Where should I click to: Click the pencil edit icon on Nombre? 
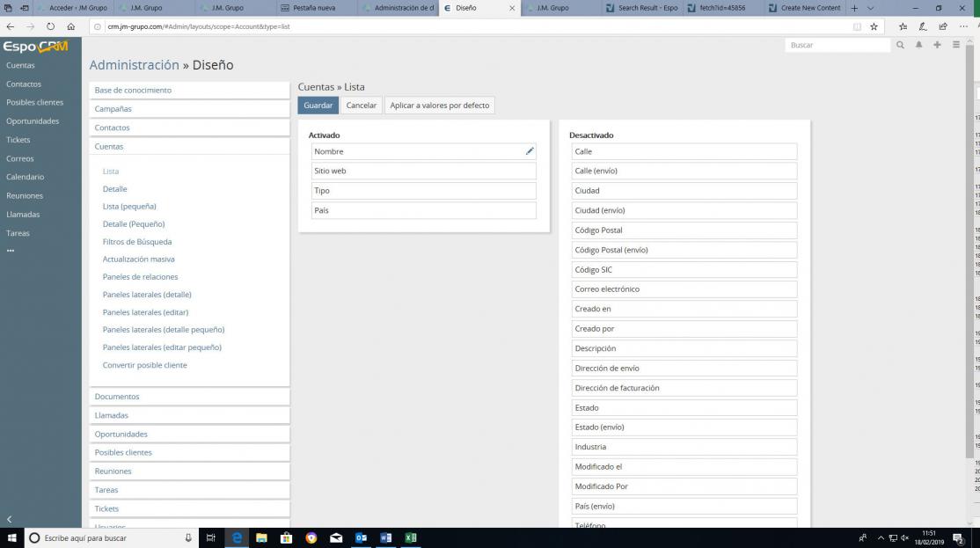[x=530, y=151]
